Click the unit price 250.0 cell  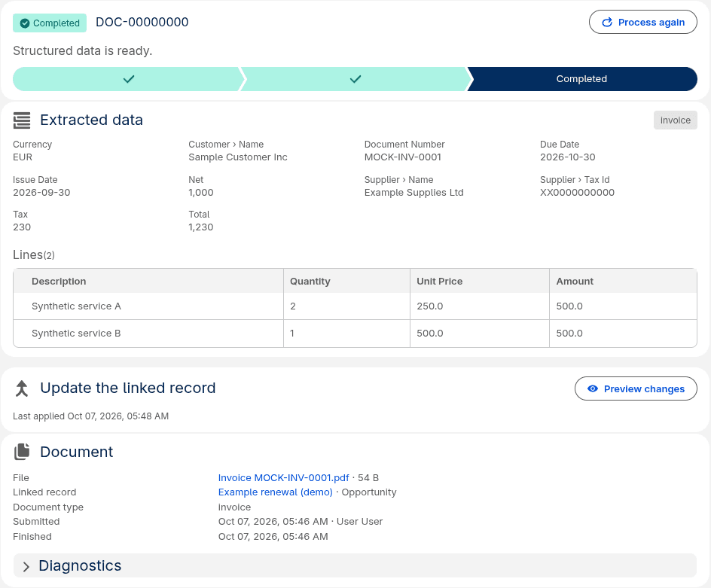[x=480, y=306]
